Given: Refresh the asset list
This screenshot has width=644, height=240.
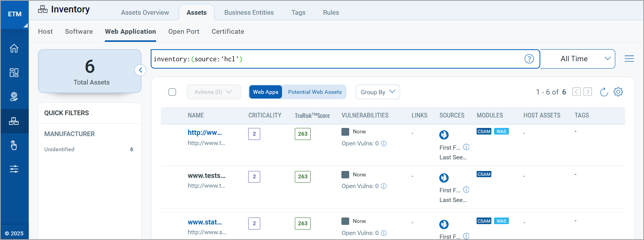Looking at the screenshot, I should [604, 92].
